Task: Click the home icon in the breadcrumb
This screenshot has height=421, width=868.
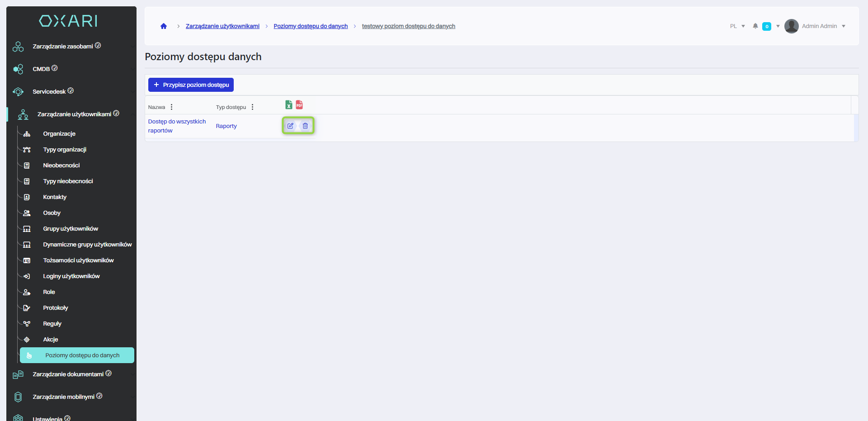Action: coord(164,26)
